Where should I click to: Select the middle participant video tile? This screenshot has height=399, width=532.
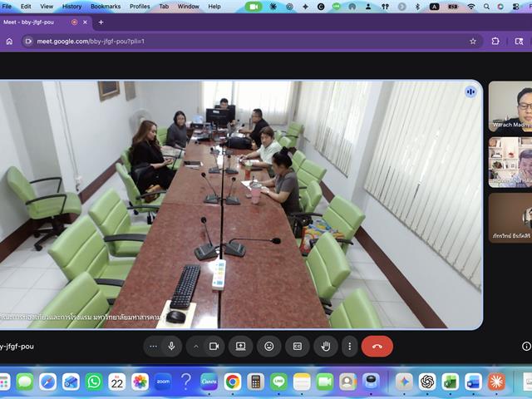(510, 162)
